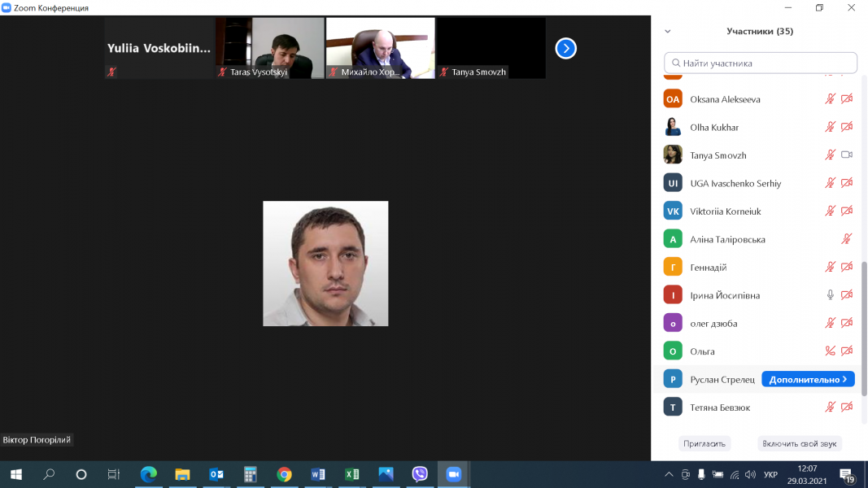Select UGA Ivaschenko Serhiy in the participant list
Viewport: 868px width, 488px height.
pyautogui.click(x=735, y=184)
